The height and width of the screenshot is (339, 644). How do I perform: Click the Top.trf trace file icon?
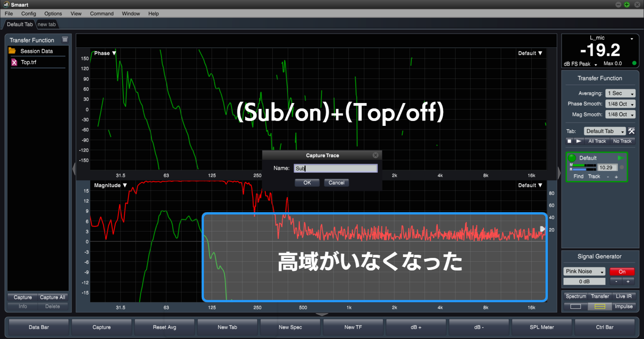[14, 62]
